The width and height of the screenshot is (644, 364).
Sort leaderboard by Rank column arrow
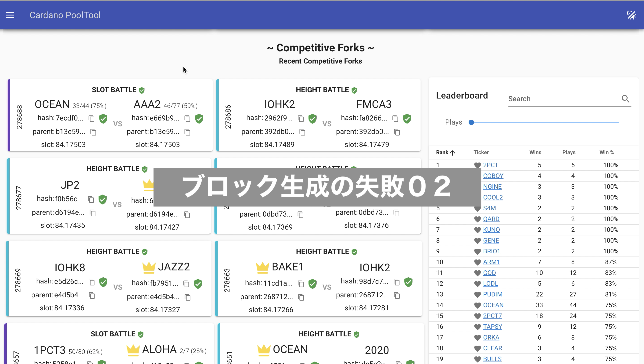(x=452, y=153)
